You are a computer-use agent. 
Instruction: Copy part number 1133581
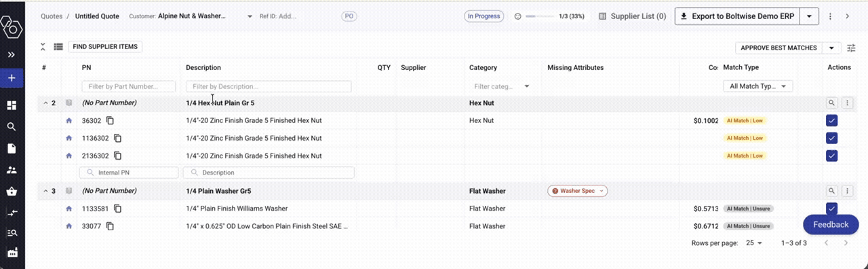tap(117, 209)
